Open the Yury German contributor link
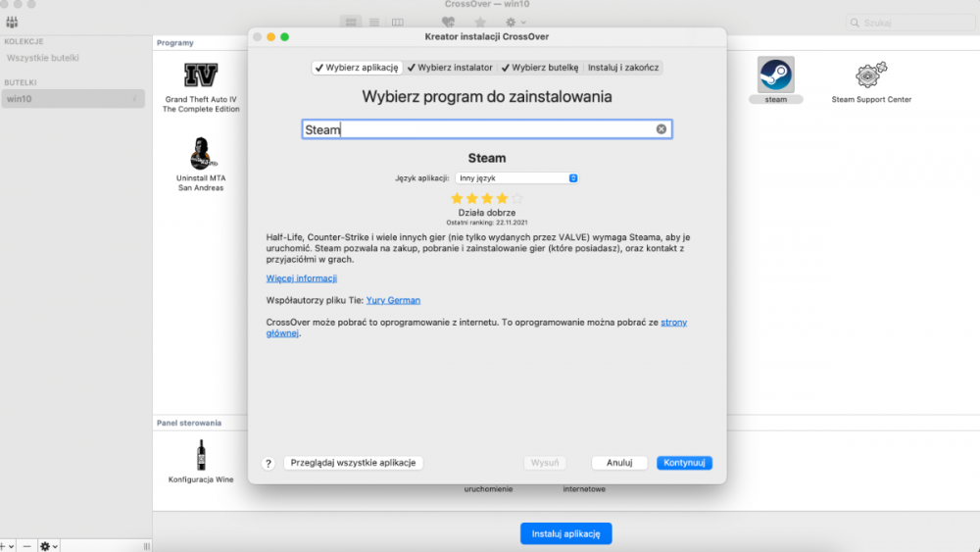This screenshot has width=980, height=552. [393, 300]
